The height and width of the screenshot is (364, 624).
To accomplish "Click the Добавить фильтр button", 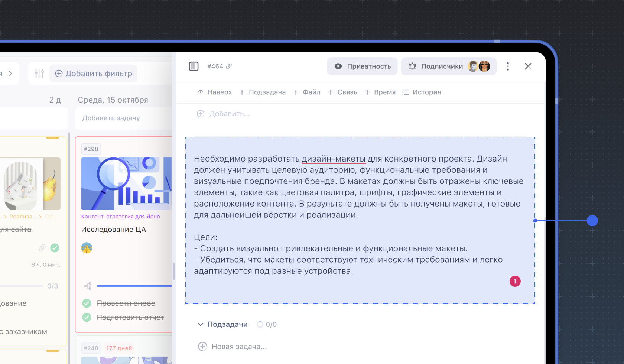I will click(94, 74).
